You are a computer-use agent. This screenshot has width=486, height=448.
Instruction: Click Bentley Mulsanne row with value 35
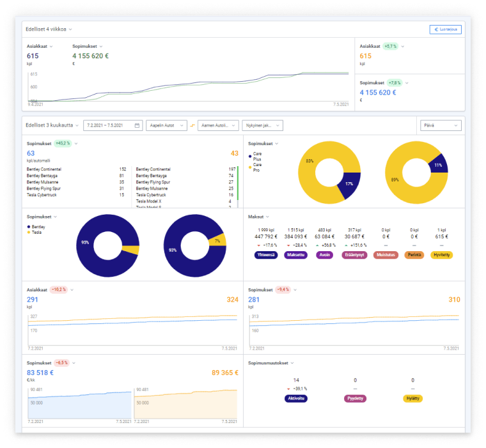point(76,182)
